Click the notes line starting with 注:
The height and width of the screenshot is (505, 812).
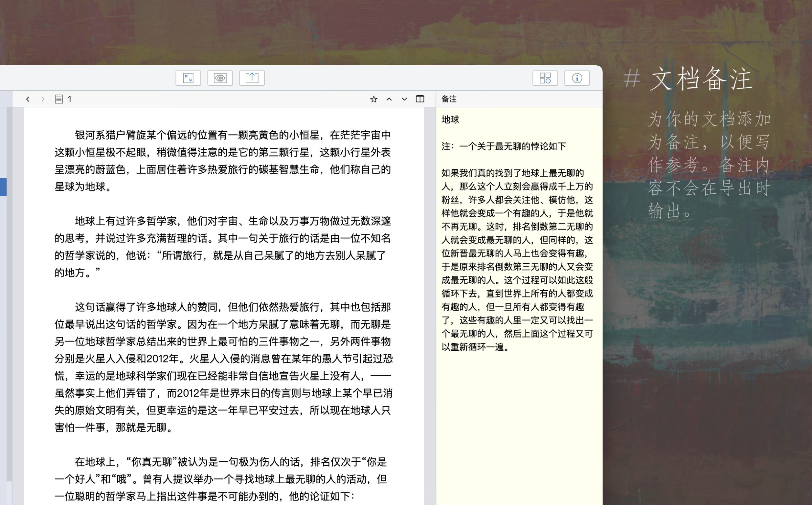(x=503, y=146)
